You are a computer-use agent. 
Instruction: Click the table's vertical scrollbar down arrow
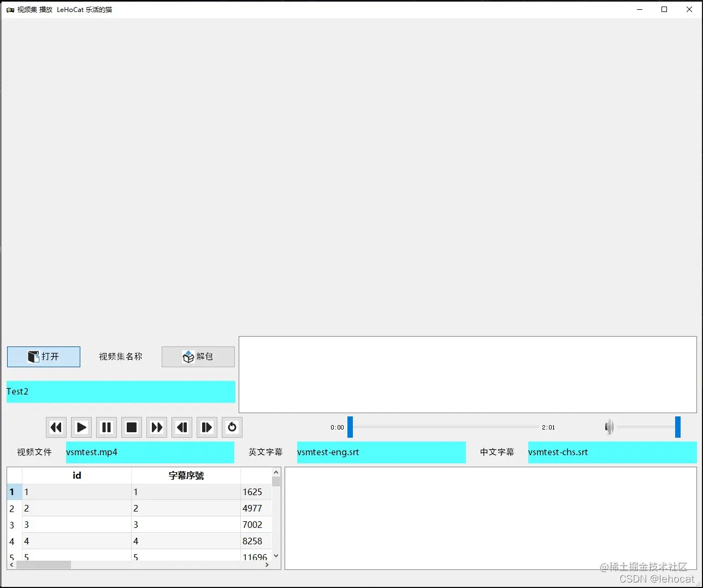[276, 556]
